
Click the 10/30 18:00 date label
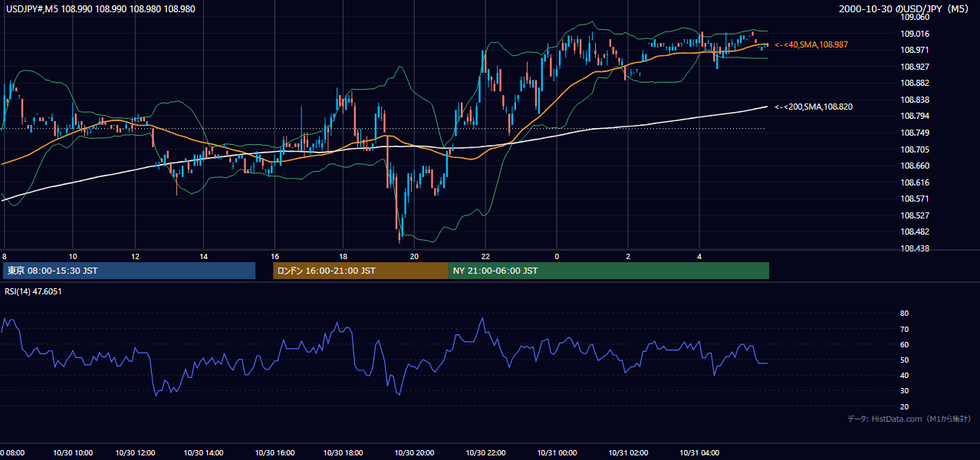tap(341, 453)
